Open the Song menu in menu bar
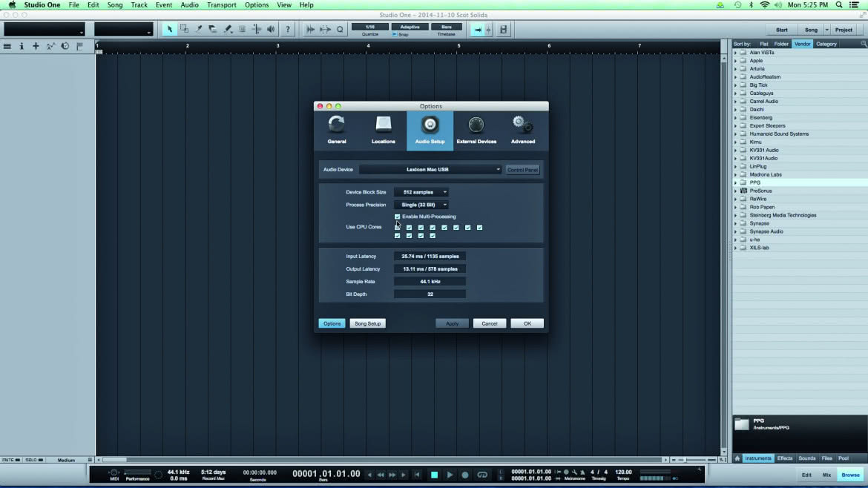The image size is (868, 488). click(x=115, y=5)
